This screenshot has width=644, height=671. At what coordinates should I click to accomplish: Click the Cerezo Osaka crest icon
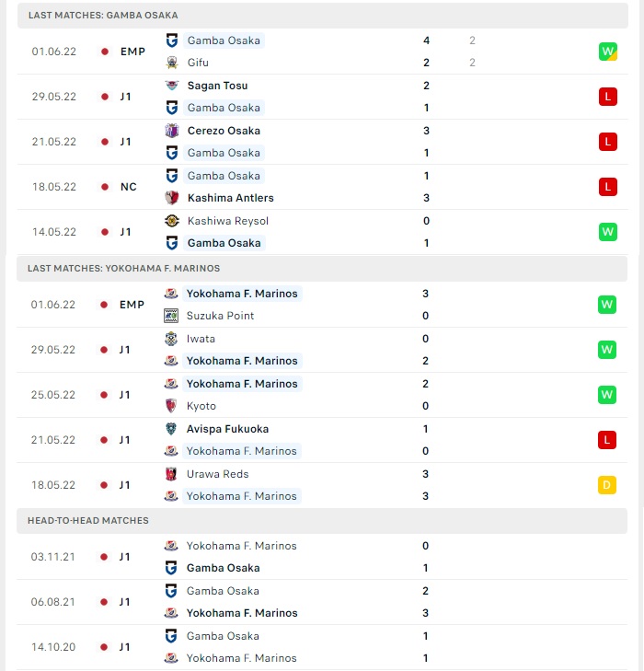[172, 131]
